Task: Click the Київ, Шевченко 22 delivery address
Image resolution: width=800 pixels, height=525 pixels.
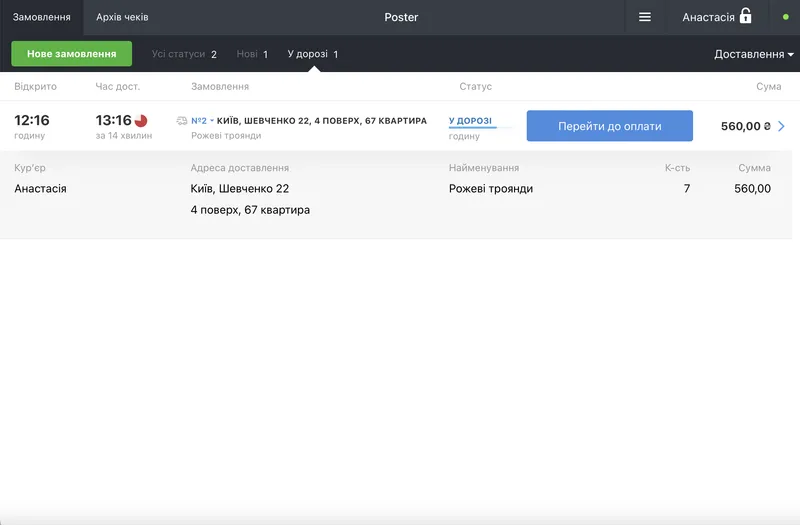Action: [x=239, y=188]
